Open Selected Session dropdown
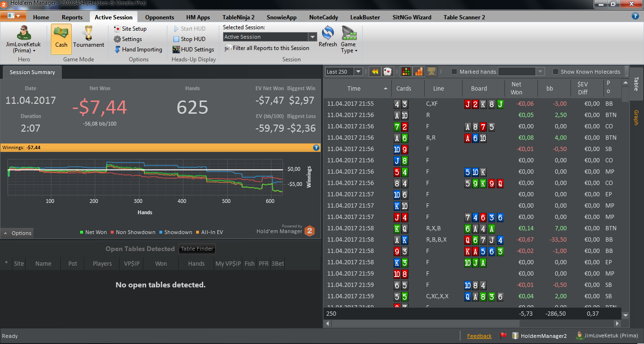Screen dimensions: 644x344 click(313, 37)
